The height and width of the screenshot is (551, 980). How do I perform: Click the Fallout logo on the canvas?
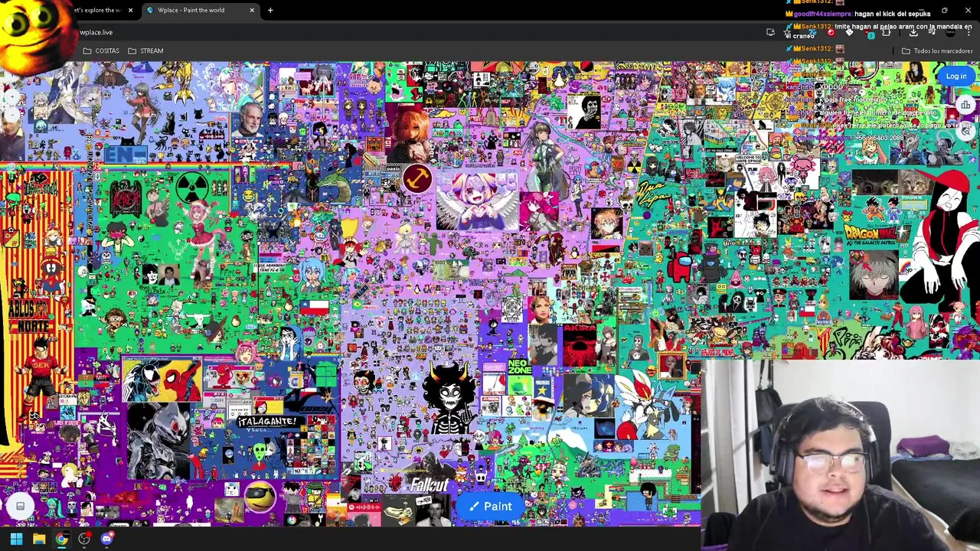click(x=430, y=484)
